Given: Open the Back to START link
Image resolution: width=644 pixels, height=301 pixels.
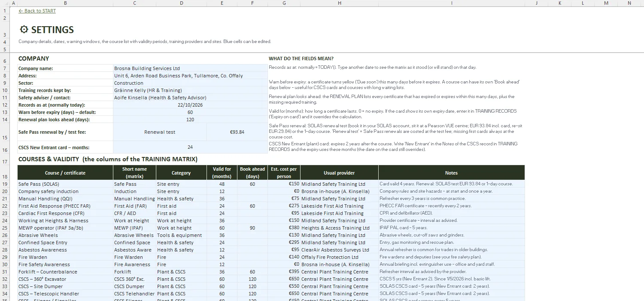Looking at the screenshot, I should (x=37, y=11).
